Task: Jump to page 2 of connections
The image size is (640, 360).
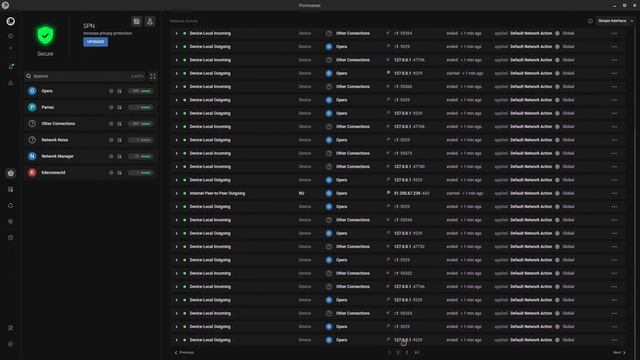Action: pyautogui.click(x=398, y=353)
